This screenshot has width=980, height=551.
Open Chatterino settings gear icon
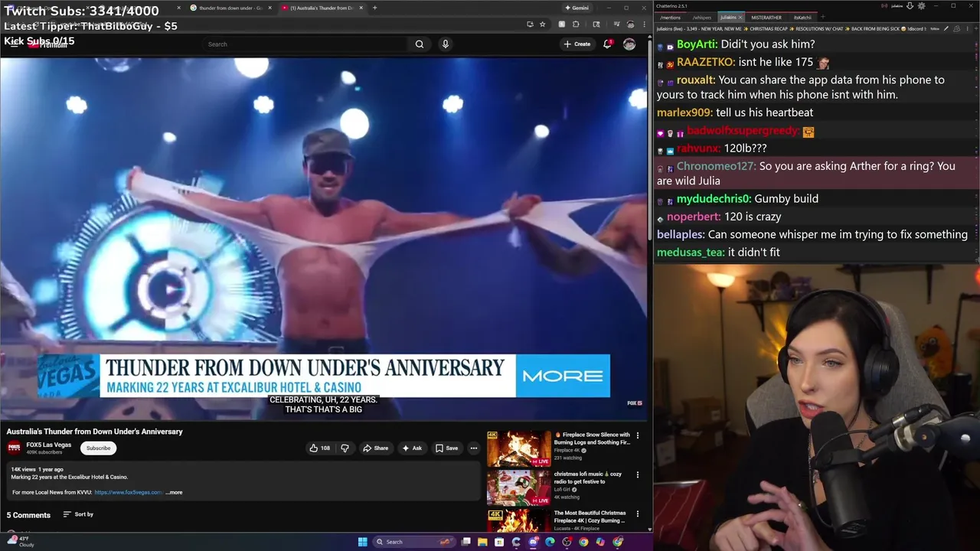point(922,6)
